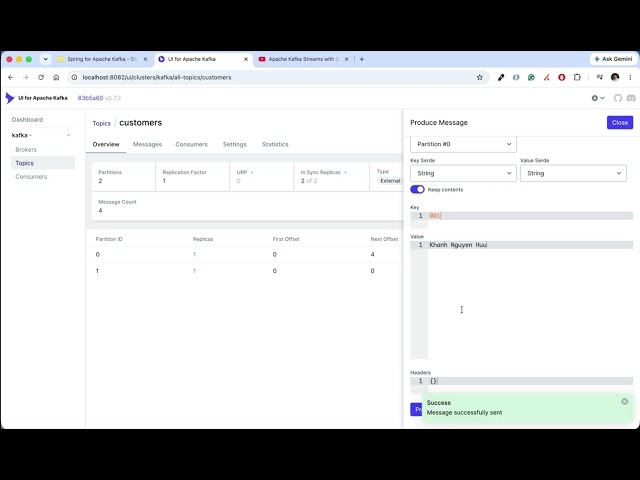Click the 83b5a60 commit link

(x=90, y=98)
